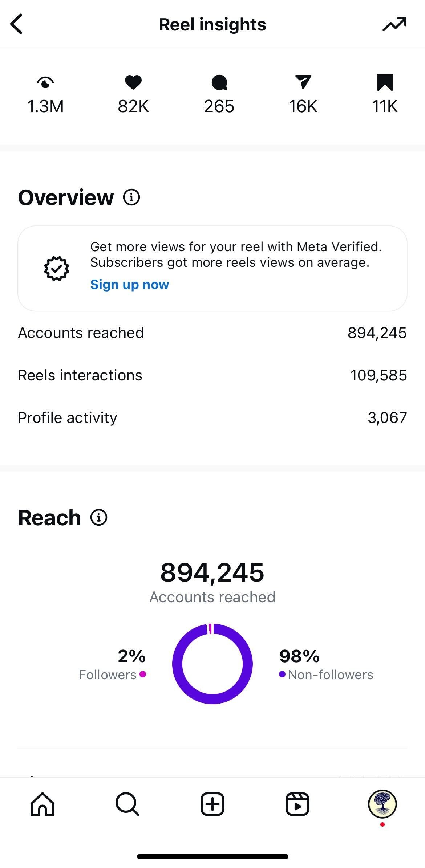
Task: Switch to the Reels tab
Action: [x=297, y=804]
